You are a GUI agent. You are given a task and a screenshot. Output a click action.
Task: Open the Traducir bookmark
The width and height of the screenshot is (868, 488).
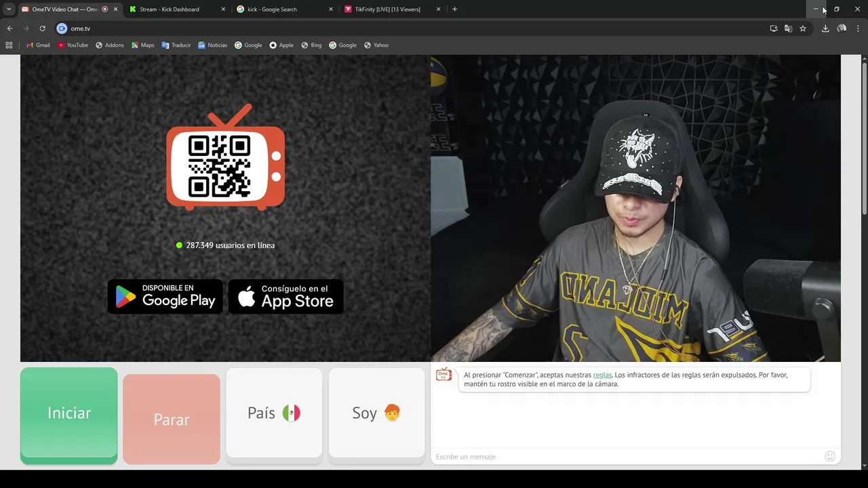[x=176, y=45]
